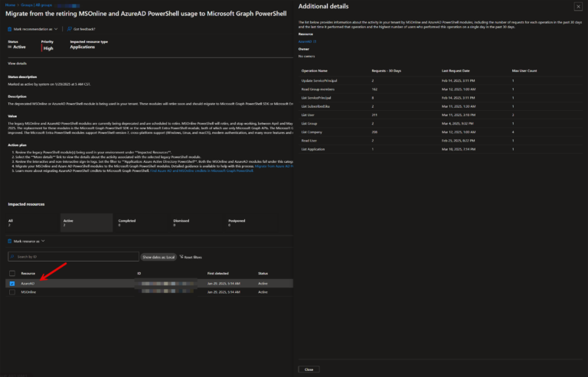The image size is (588, 377).
Task: Select the List User operation row
Action: (x=440, y=115)
